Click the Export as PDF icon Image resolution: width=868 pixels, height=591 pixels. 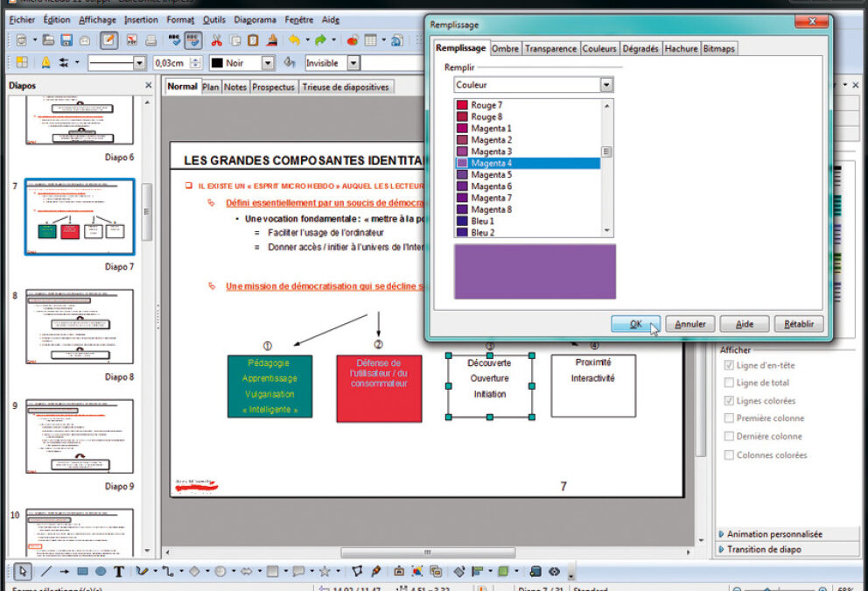pyautogui.click(x=131, y=40)
